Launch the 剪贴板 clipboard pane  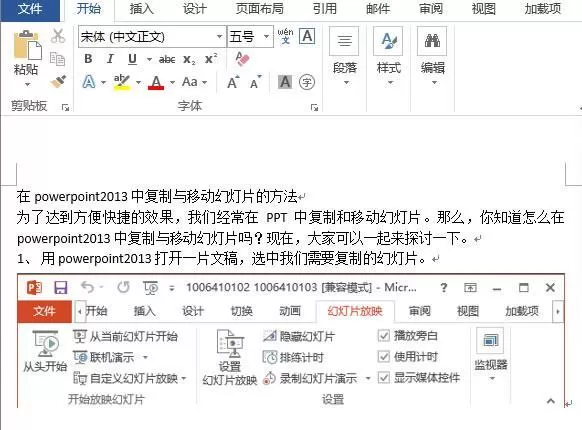tap(65, 108)
